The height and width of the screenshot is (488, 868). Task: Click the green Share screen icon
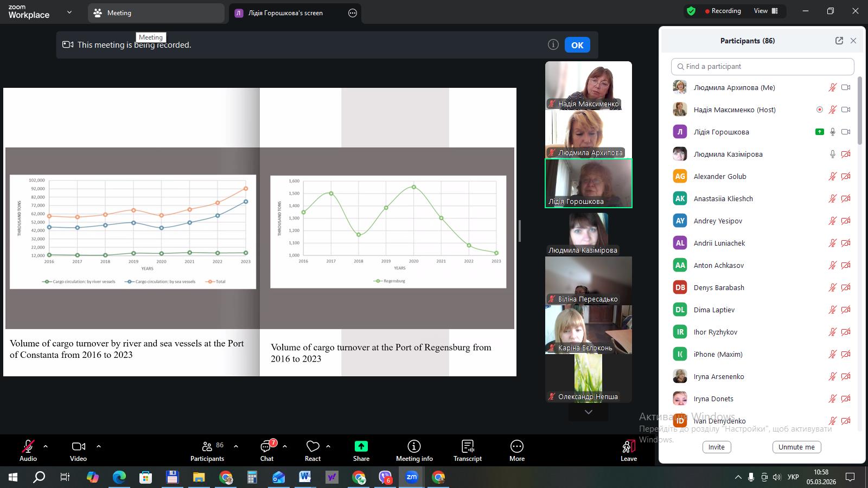pos(361,447)
